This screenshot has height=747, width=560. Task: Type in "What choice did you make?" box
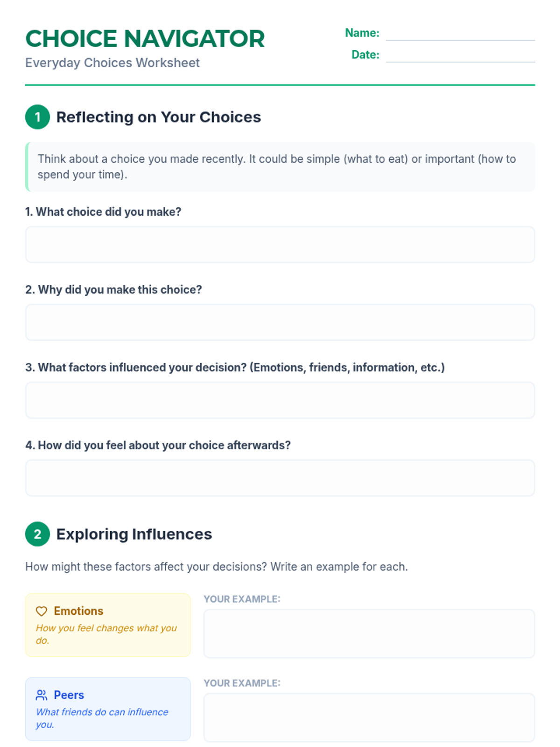click(x=280, y=245)
